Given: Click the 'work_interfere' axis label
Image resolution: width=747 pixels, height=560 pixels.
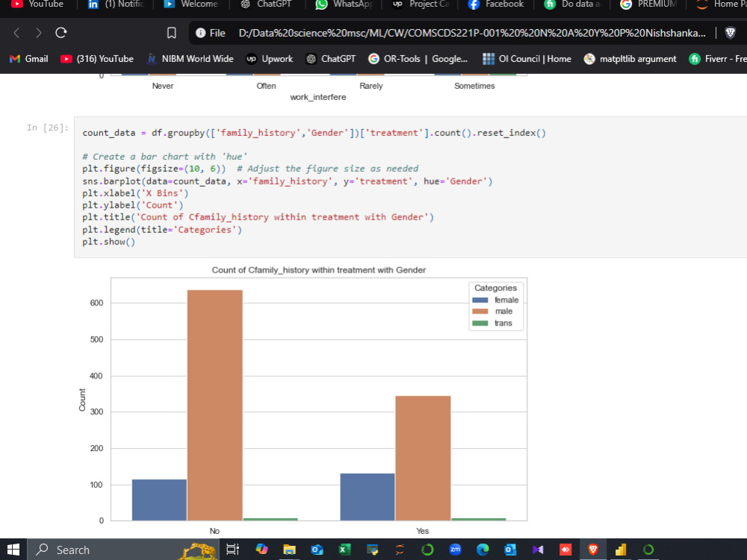Looking at the screenshot, I should point(318,97).
